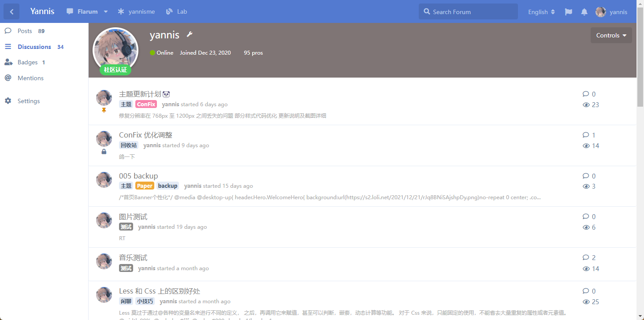Click views eye icon on 图片测试 row
This screenshot has width=644, height=320.
[x=586, y=227]
